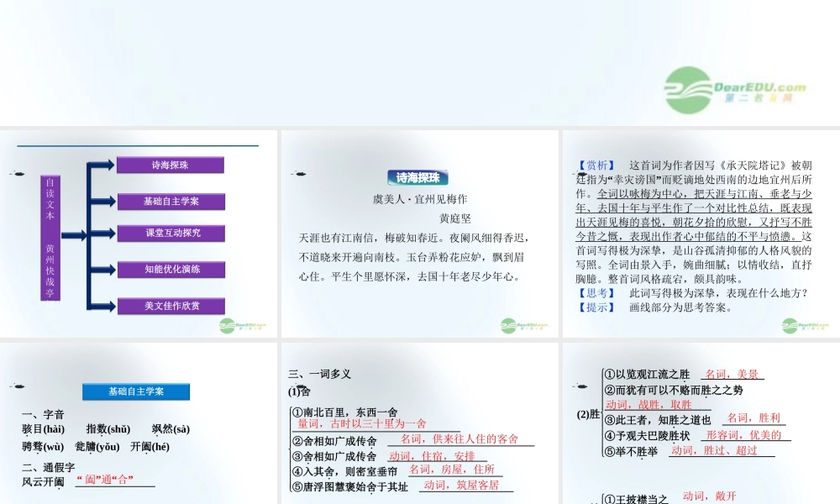Image resolution: width=840 pixels, height=504 pixels.
Task: Click the small logo on the outline slide
Action: click(x=242, y=325)
